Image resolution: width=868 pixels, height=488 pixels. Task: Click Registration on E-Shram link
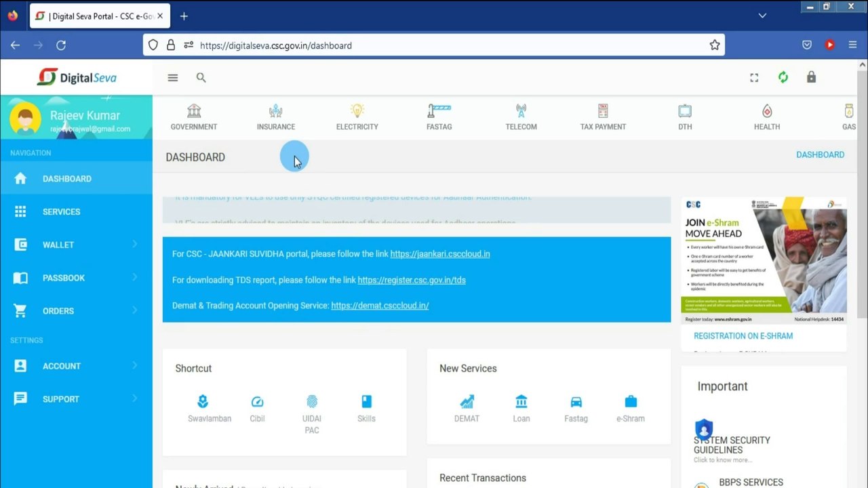click(x=743, y=336)
